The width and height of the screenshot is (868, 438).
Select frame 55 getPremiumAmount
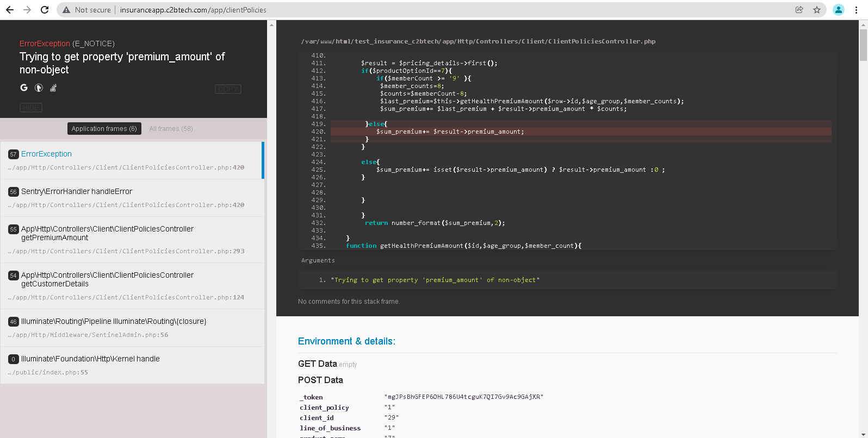point(132,240)
